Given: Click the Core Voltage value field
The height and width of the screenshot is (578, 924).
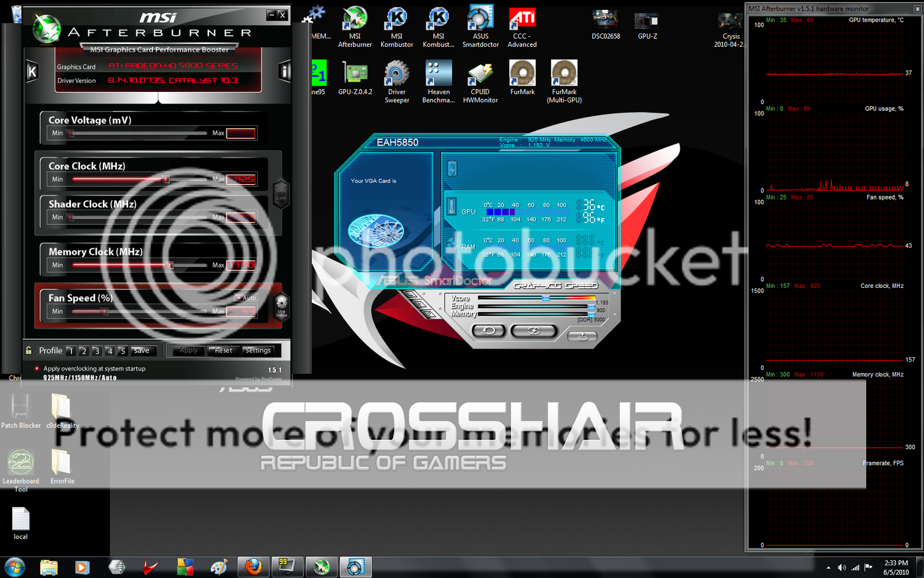Looking at the screenshot, I should click(x=241, y=133).
